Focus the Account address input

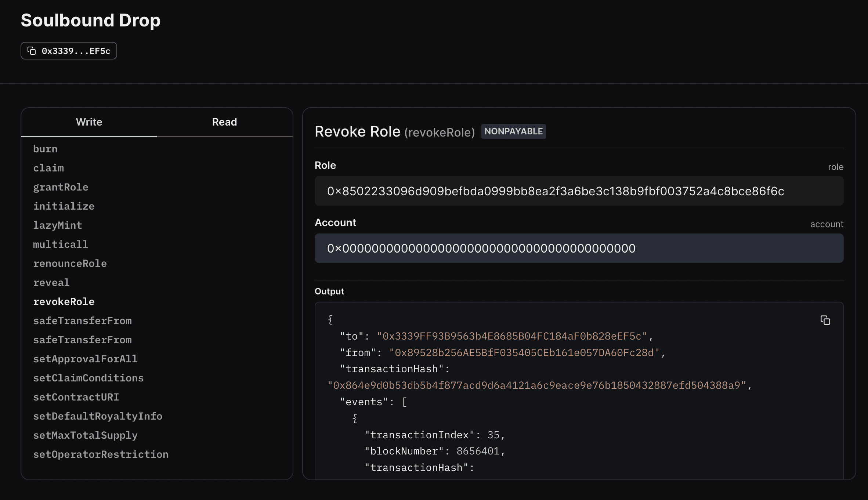click(579, 249)
